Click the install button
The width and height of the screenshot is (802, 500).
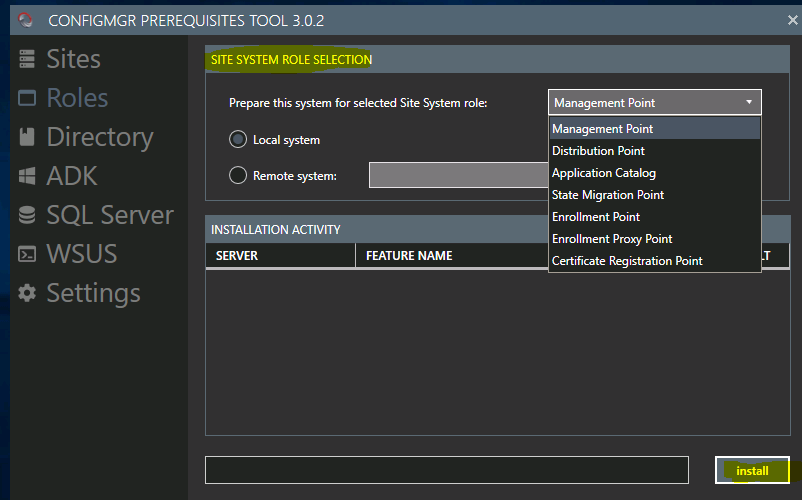coord(752,470)
